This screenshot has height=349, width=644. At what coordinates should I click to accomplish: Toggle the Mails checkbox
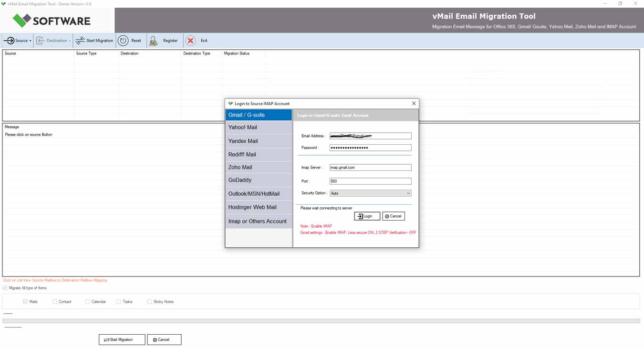[x=25, y=302]
